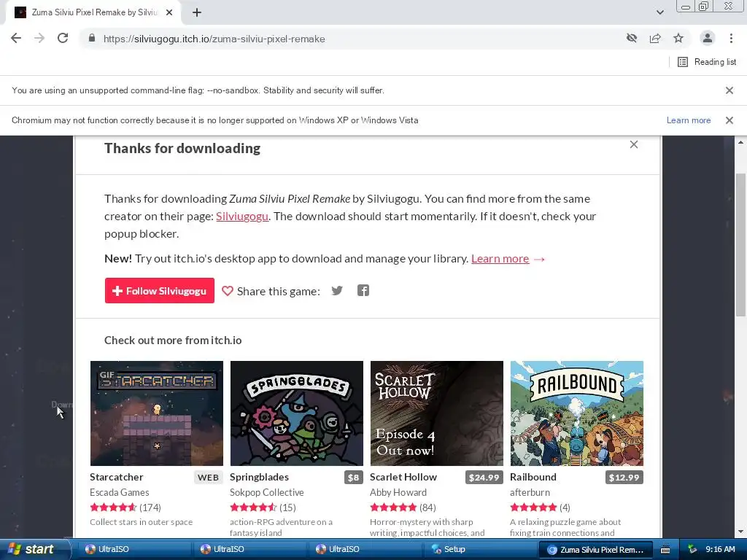
Task: Open a new browser tab
Action: [197, 13]
